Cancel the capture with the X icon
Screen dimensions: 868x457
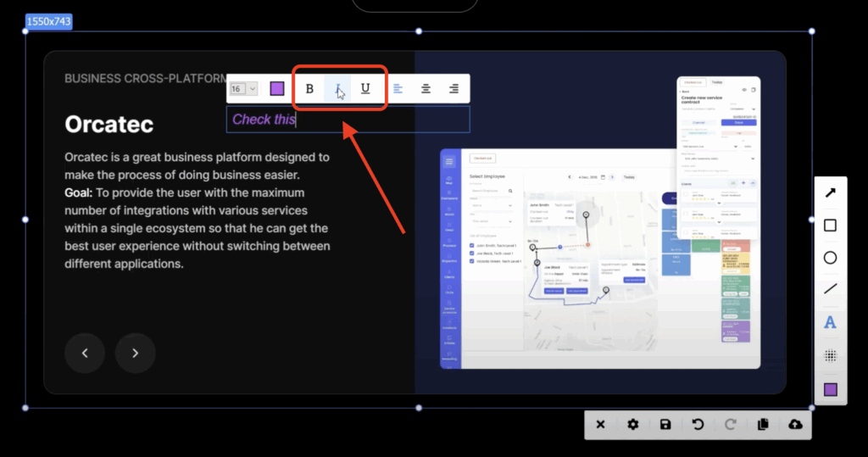coord(601,425)
